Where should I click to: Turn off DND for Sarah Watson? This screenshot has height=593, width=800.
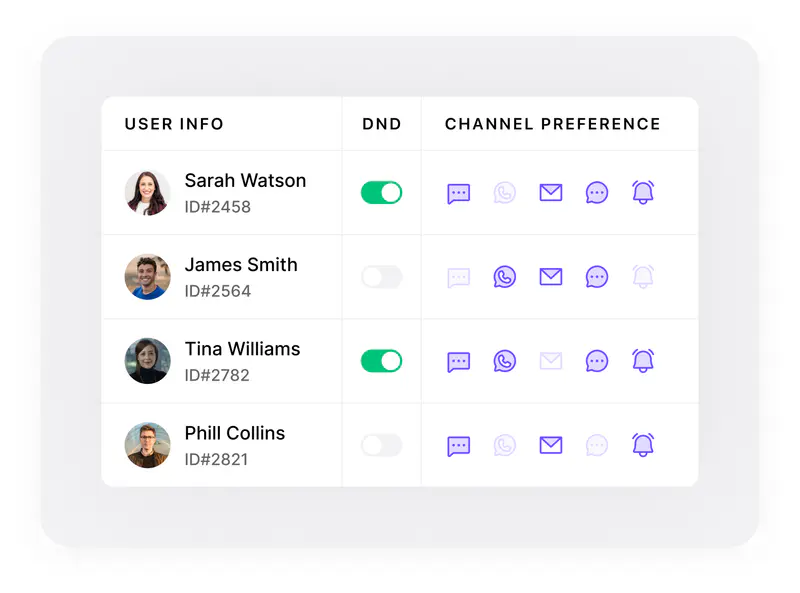coord(382,193)
